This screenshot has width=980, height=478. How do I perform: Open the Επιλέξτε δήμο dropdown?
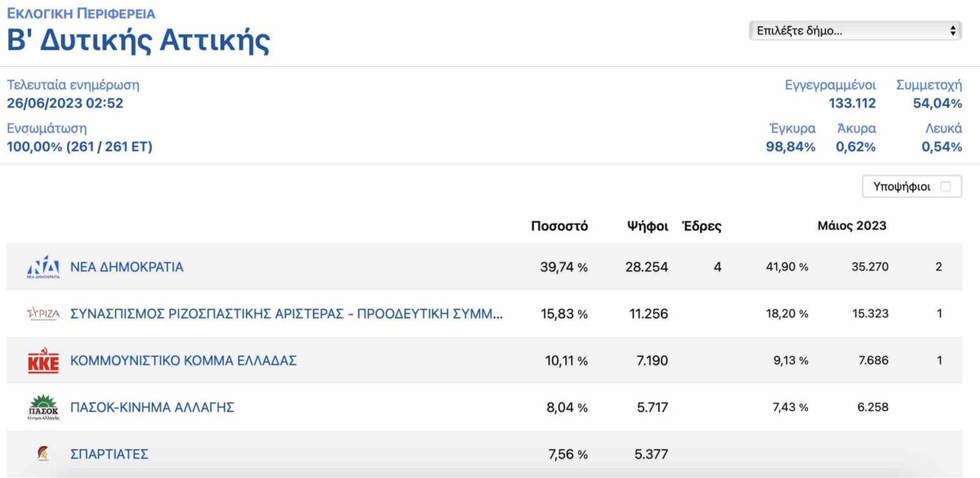pyautogui.click(x=855, y=31)
